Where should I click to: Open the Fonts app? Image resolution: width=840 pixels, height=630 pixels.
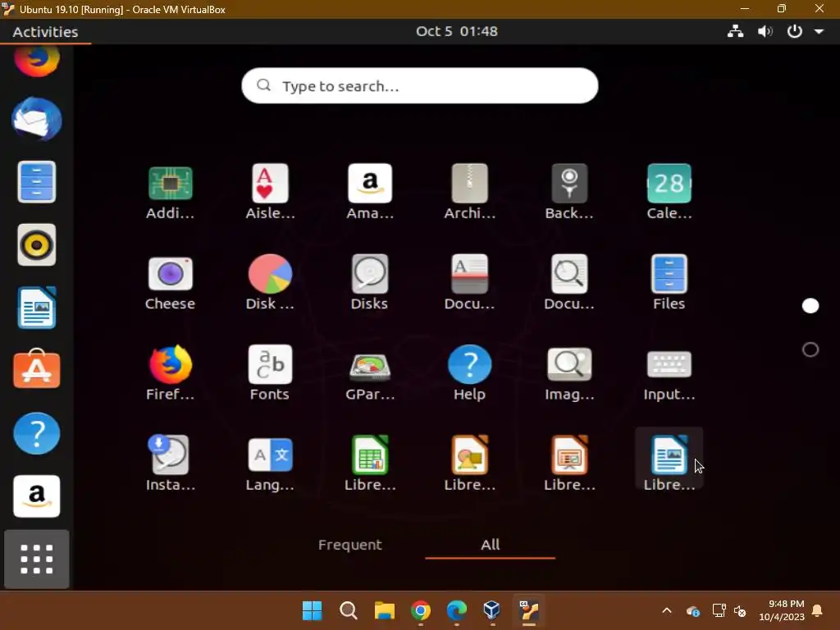point(270,372)
